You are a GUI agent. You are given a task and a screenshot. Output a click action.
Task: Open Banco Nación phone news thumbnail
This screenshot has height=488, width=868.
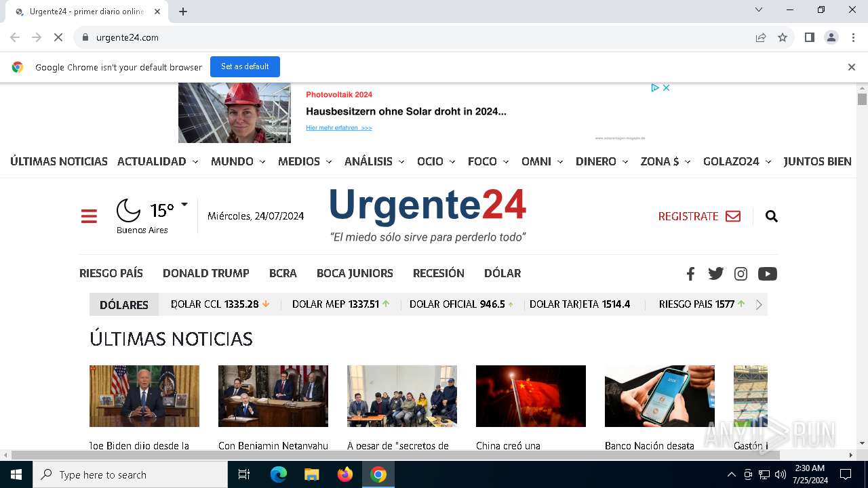pyautogui.click(x=660, y=396)
